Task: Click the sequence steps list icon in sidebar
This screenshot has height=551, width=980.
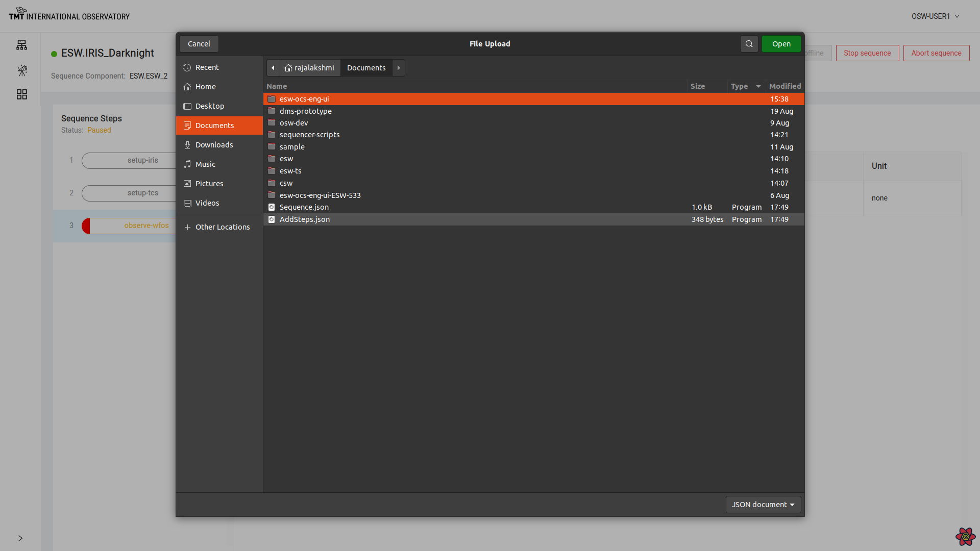Action: click(x=21, y=94)
